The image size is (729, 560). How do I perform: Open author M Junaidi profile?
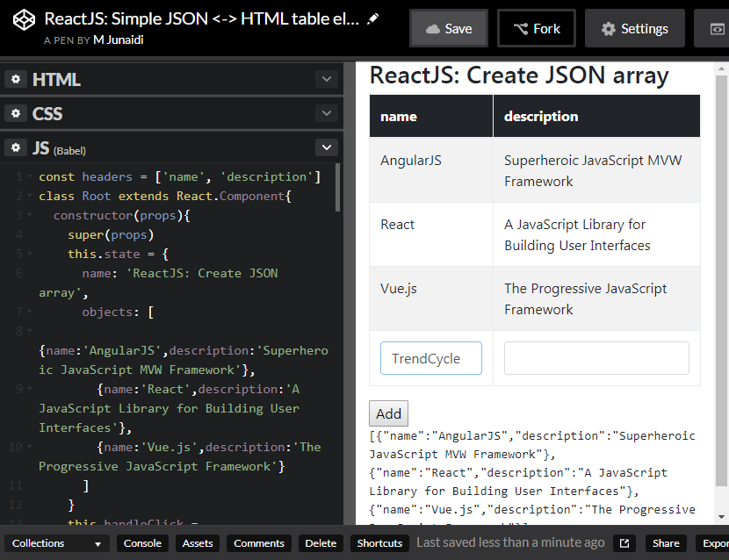pyautogui.click(x=118, y=40)
